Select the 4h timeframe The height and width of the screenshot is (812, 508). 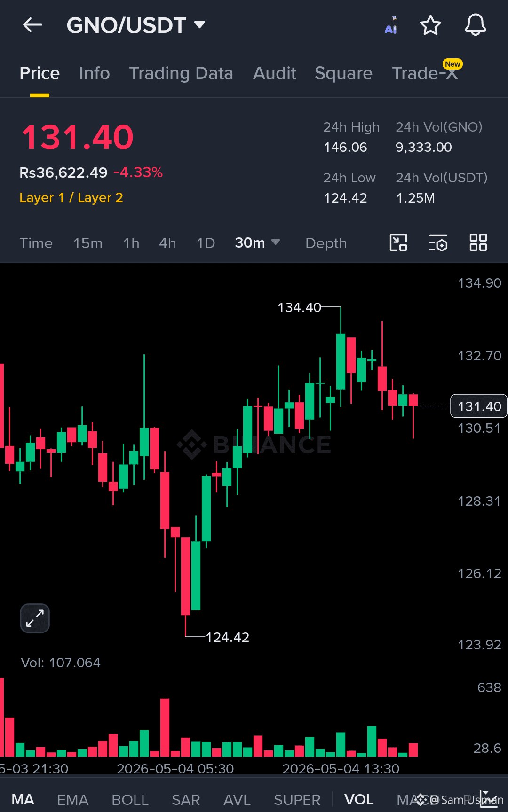(167, 243)
